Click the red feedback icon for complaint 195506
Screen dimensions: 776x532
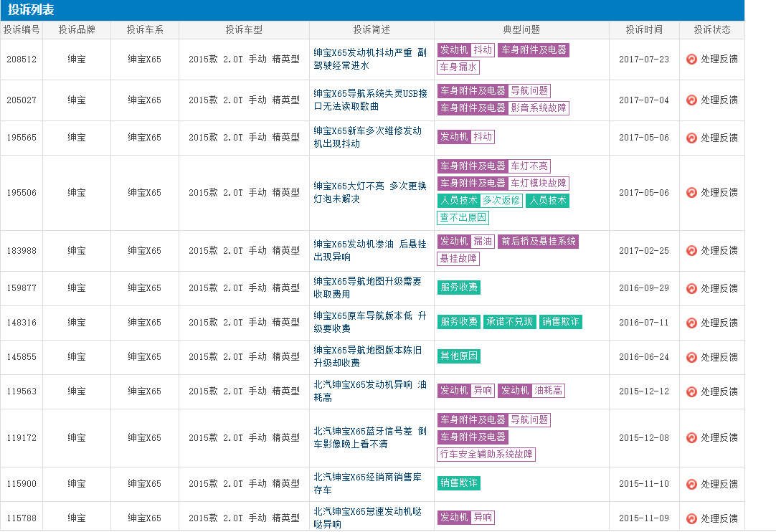(691, 193)
